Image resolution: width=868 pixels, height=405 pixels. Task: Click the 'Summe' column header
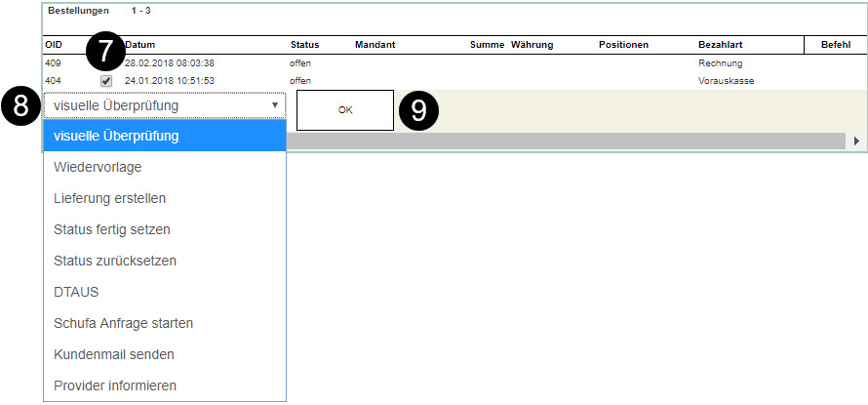click(487, 45)
